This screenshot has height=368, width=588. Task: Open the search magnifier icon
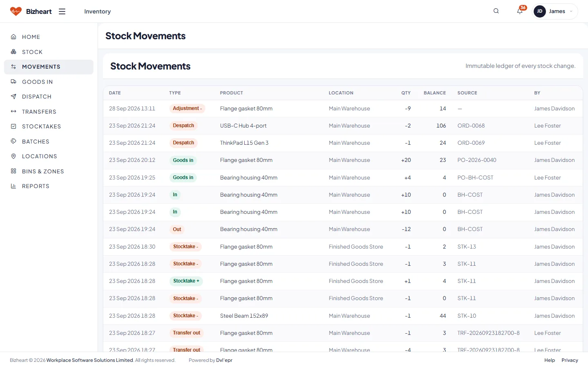tap(496, 11)
